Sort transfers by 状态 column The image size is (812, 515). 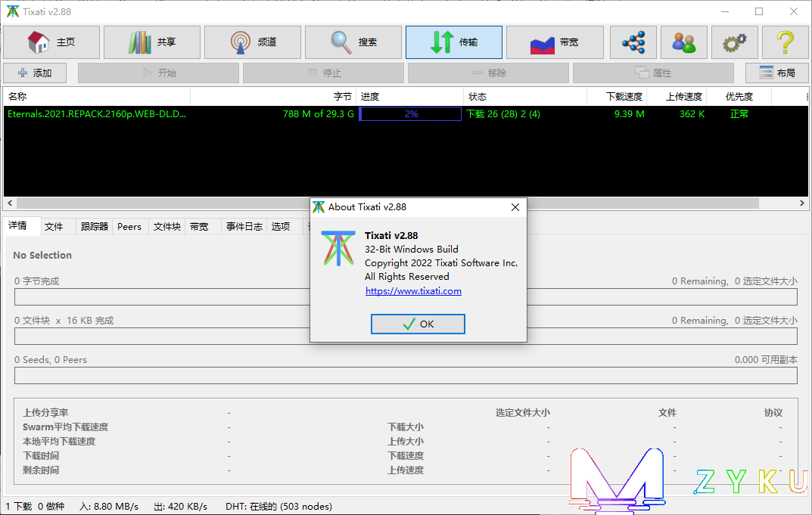525,97
